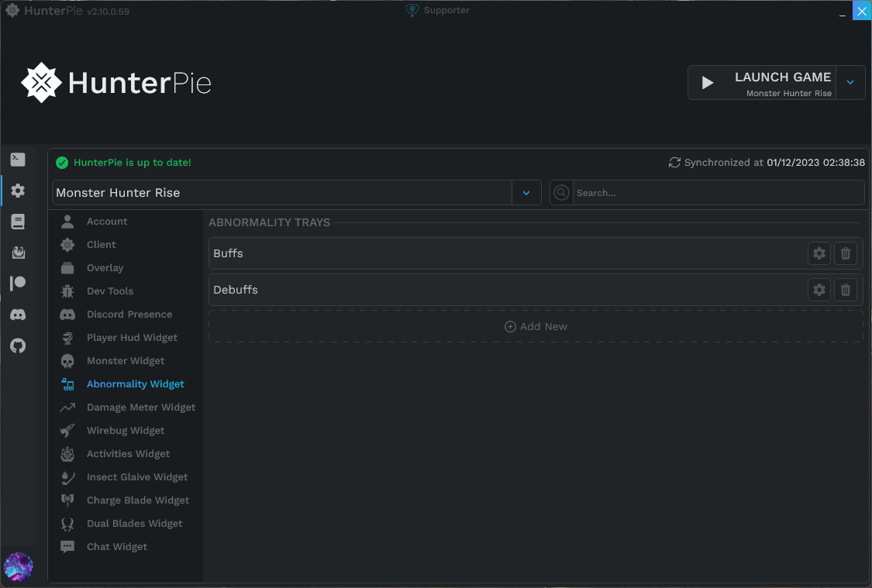Open the Discord icon in left sidebar

(x=18, y=315)
